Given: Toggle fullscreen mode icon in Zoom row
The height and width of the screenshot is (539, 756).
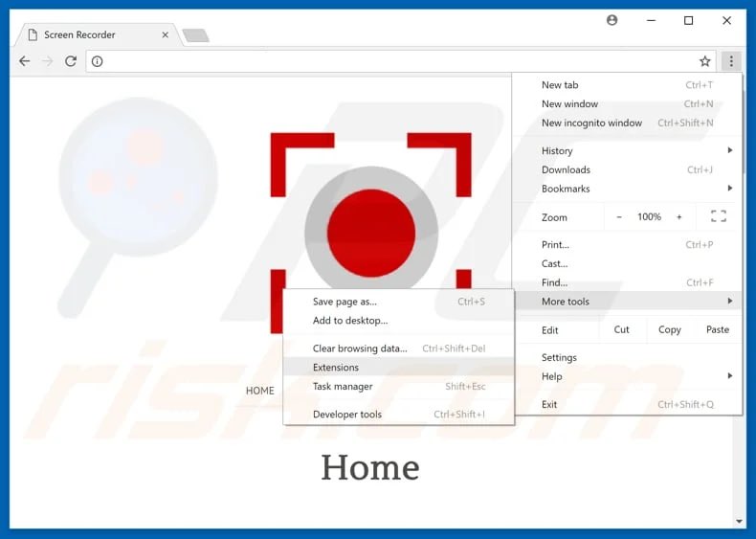Looking at the screenshot, I should pyautogui.click(x=719, y=216).
